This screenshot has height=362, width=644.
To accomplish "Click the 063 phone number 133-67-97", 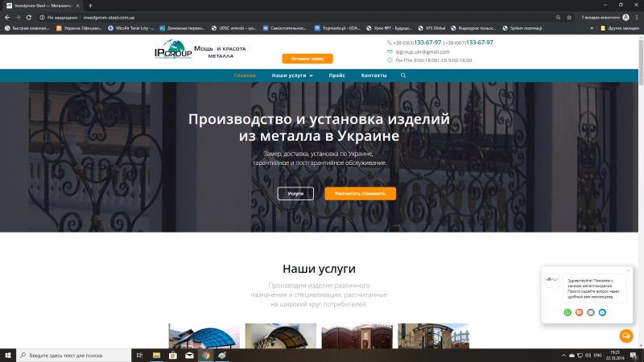I will (427, 43).
